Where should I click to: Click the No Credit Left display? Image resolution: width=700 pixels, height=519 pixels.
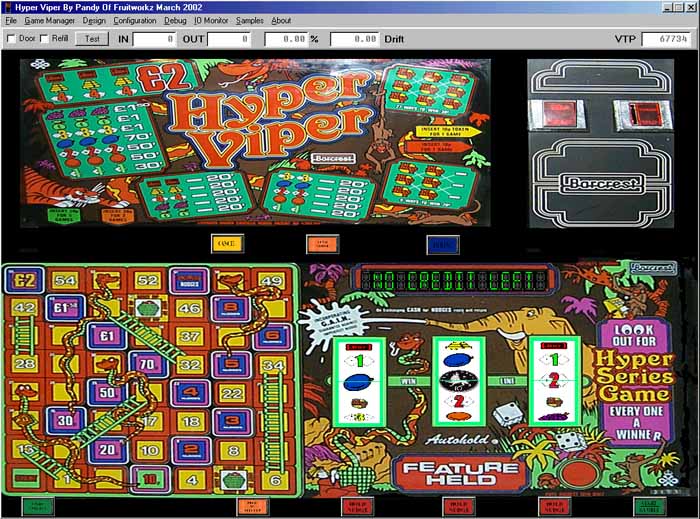[454, 281]
